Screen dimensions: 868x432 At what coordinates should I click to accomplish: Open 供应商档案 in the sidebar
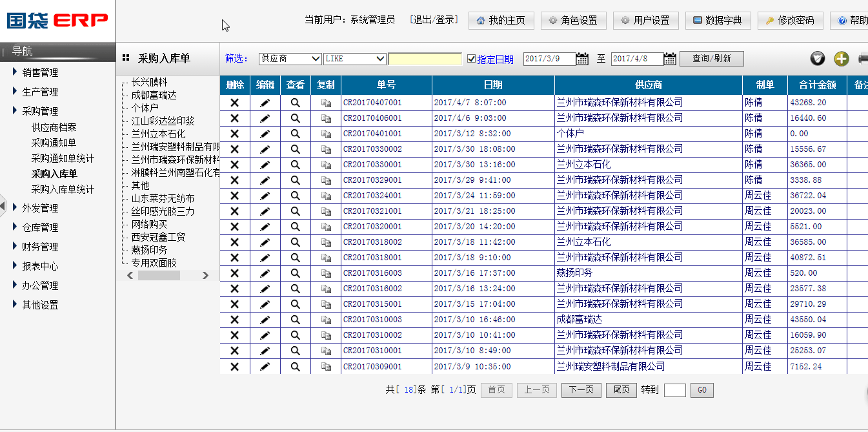click(54, 127)
